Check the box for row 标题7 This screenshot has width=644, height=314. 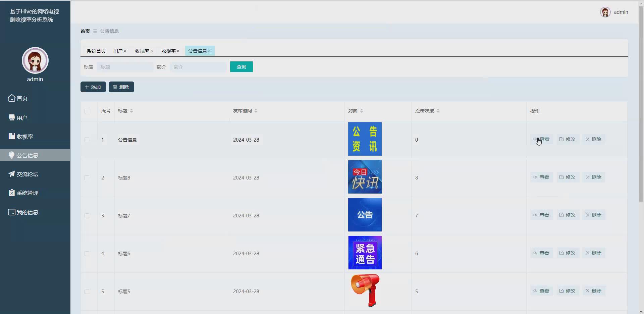87,216
